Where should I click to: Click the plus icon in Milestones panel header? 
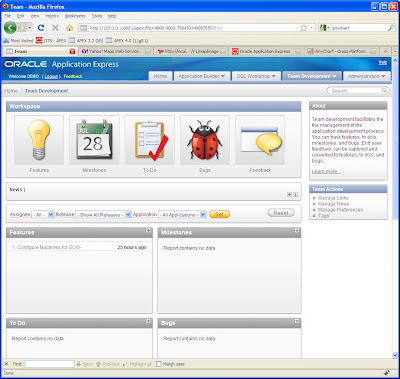pyautogui.click(x=297, y=231)
